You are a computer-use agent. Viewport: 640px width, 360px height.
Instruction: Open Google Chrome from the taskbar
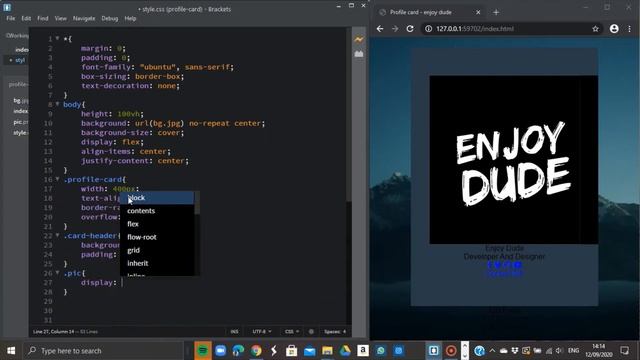click(x=256, y=351)
